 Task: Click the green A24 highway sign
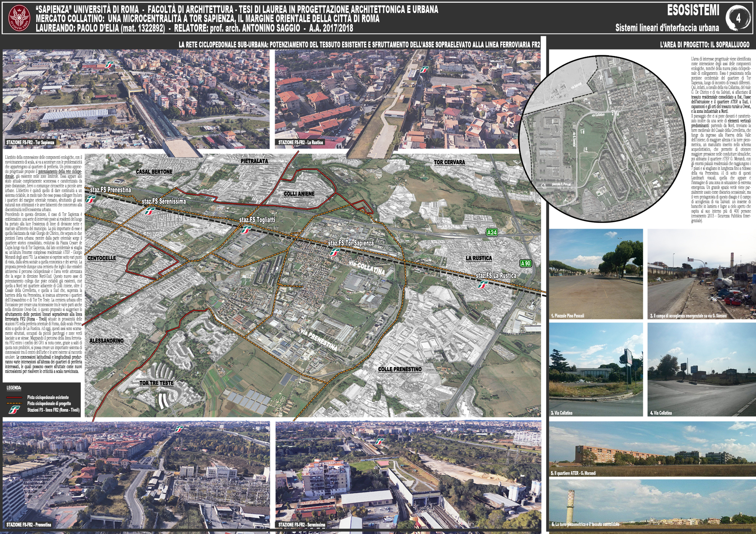coord(492,232)
